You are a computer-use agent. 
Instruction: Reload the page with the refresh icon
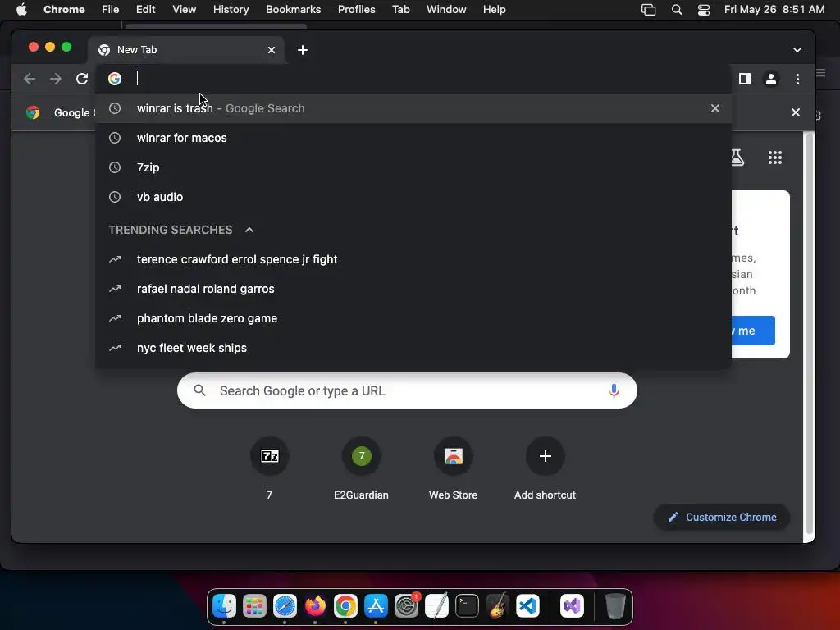(x=82, y=79)
